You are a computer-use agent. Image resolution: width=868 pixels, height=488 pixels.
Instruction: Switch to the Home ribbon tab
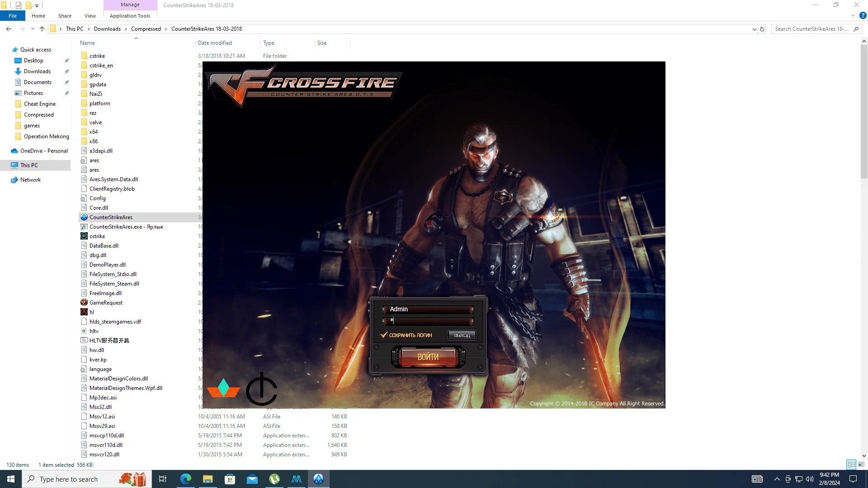(x=38, y=16)
